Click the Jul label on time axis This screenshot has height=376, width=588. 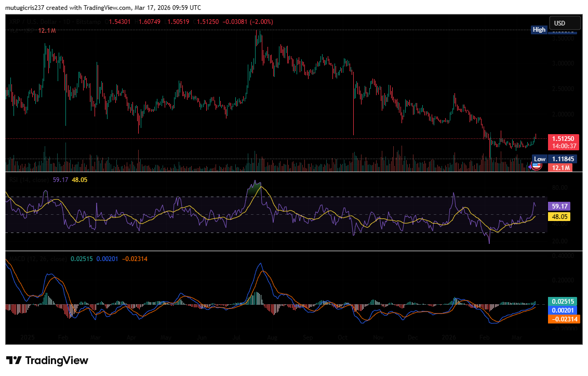click(x=236, y=338)
